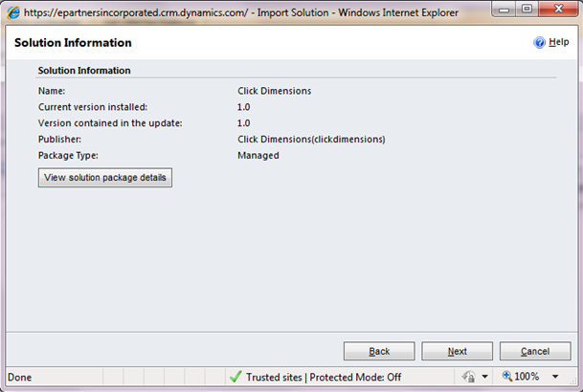Click the zoom magnifier icon in status bar
The width and height of the screenshot is (583, 392).
[507, 377]
